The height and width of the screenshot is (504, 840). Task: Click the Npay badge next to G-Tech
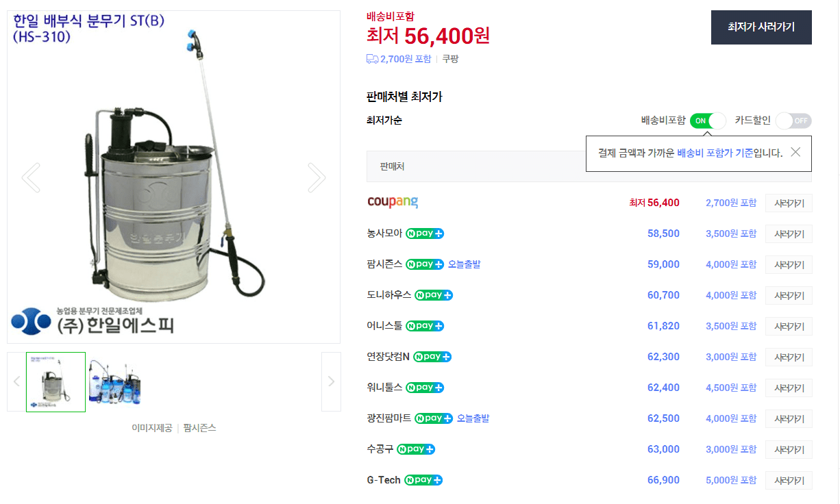(x=423, y=480)
